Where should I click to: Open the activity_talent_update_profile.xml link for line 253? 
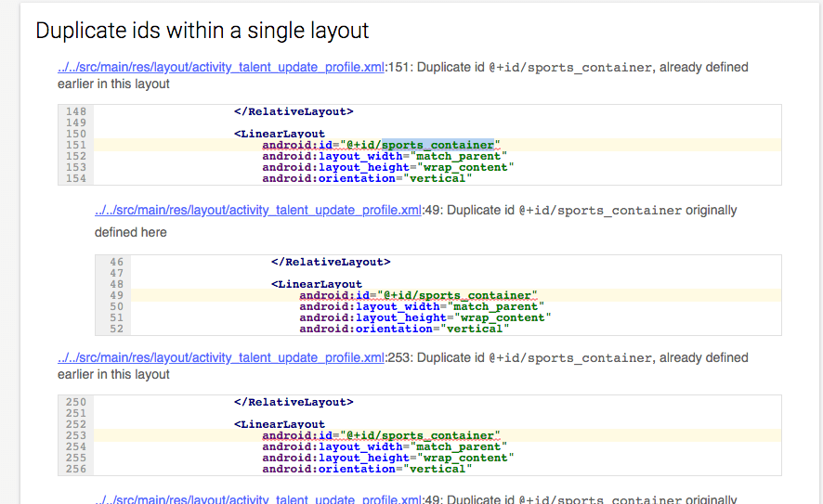pyautogui.click(x=221, y=357)
